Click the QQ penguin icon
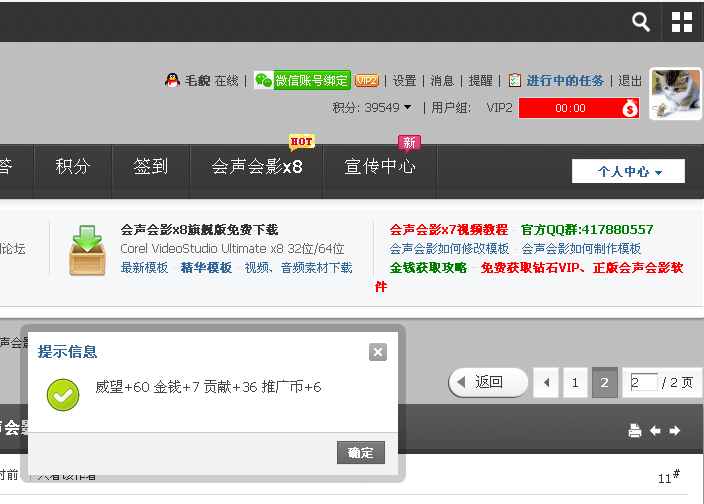Viewport: 704px width, 504px height. click(x=172, y=80)
